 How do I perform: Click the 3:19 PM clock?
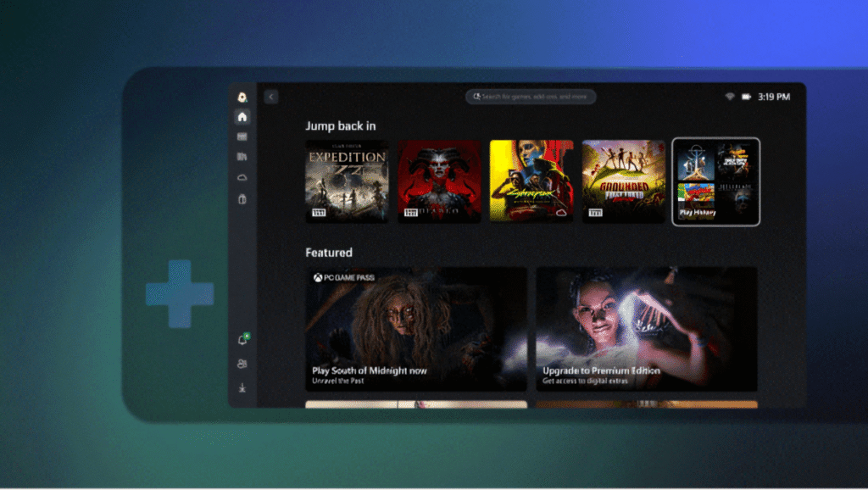[774, 97]
